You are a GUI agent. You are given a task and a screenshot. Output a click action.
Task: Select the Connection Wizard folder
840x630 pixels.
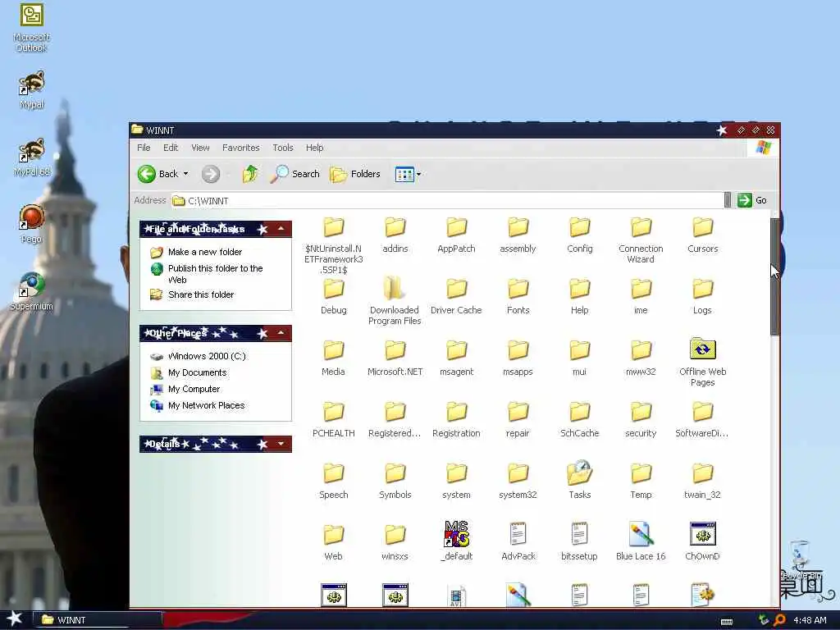pyautogui.click(x=641, y=240)
